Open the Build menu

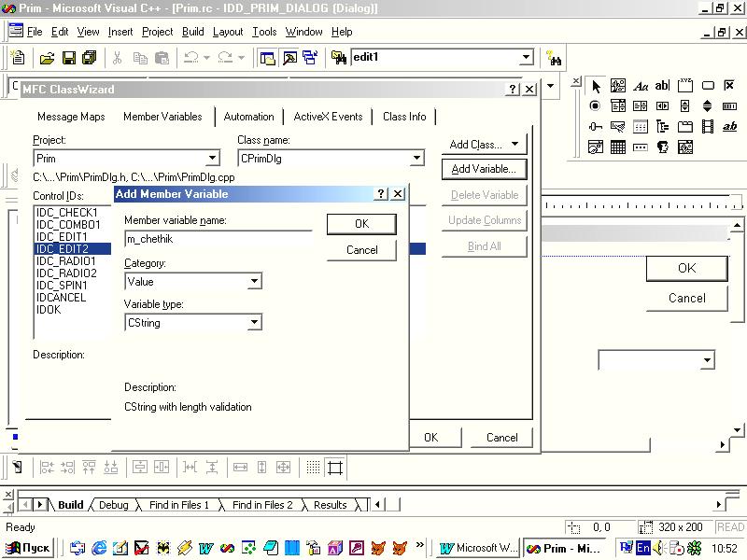coord(193,32)
